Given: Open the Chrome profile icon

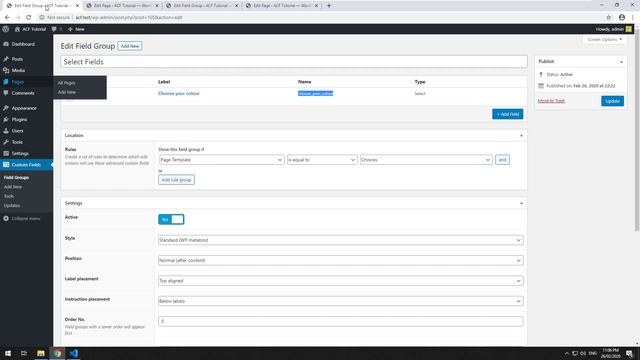Looking at the screenshot, I should pos(622,18).
